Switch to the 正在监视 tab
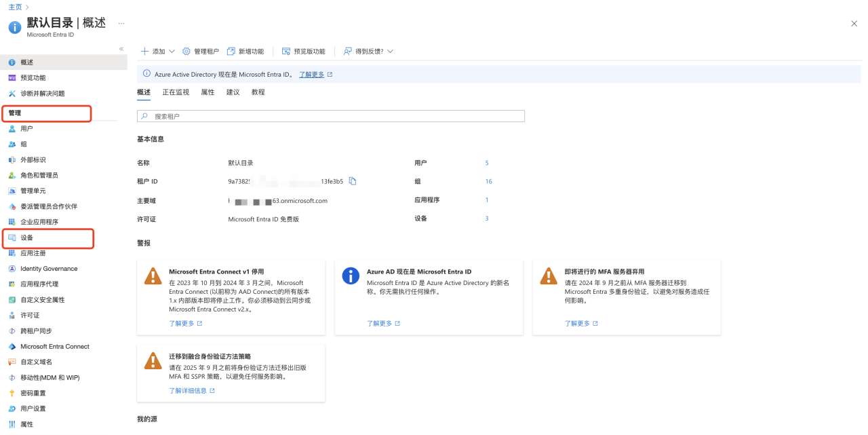Screen dimensions: 868x435 [176, 92]
